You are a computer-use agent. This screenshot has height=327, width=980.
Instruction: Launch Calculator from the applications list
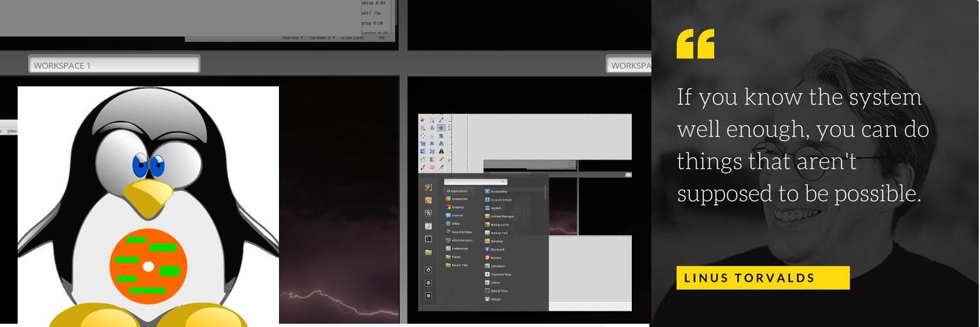pyautogui.click(x=497, y=266)
